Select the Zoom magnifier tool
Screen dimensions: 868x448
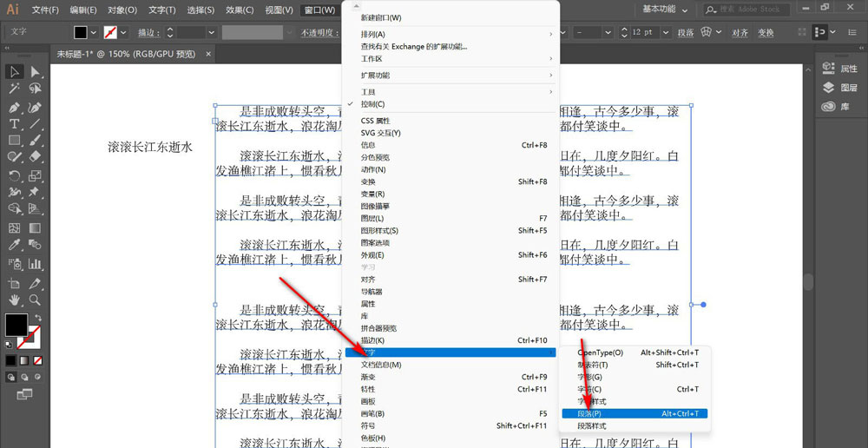click(x=36, y=300)
